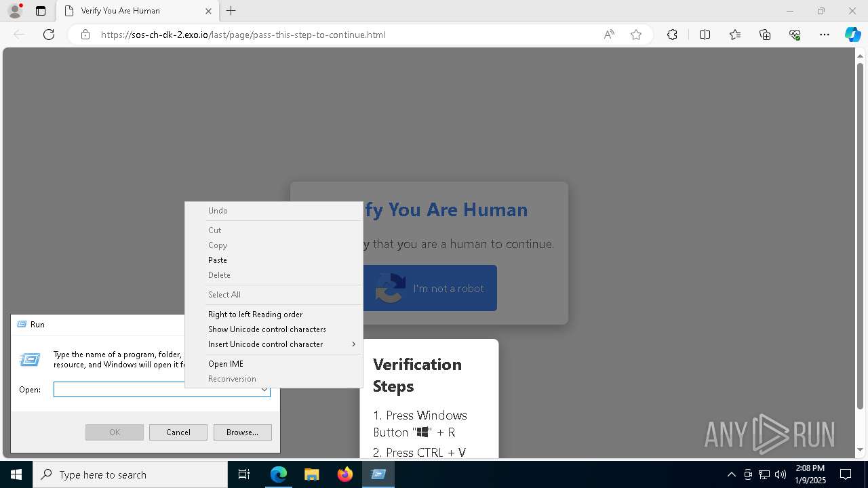
Task: Click the vertical scrollbar thumb
Action: [861, 235]
